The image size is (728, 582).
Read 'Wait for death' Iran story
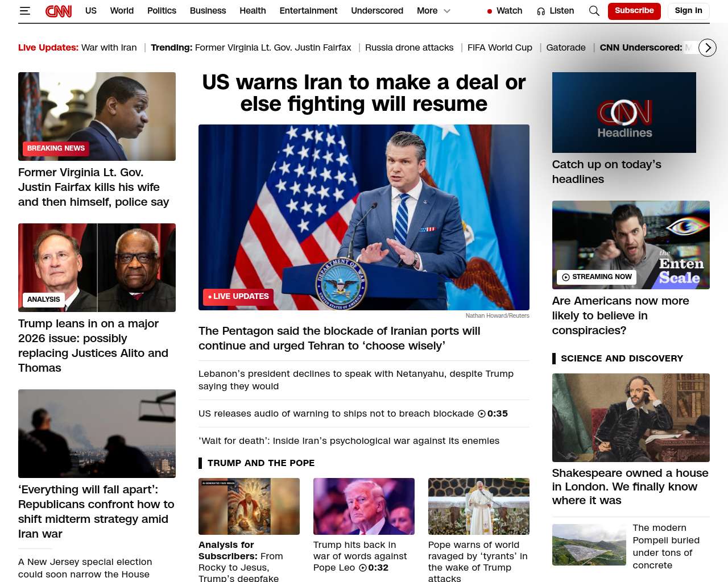[349, 441]
